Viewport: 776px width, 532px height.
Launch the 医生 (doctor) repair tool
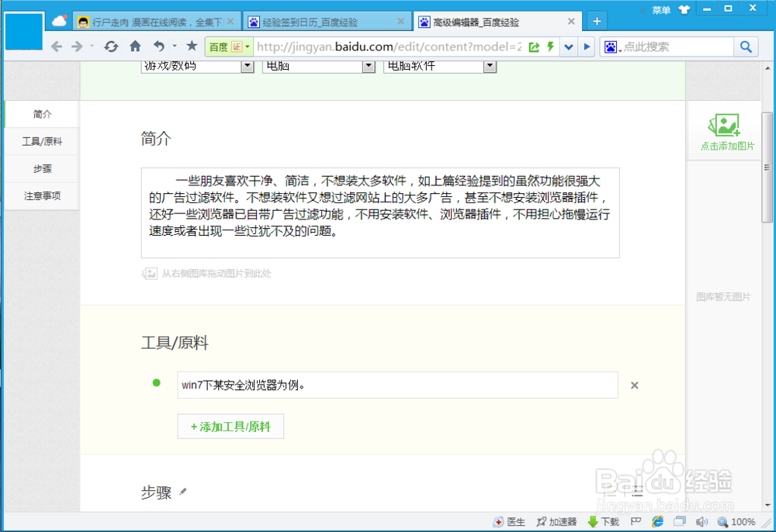point(511,521)
